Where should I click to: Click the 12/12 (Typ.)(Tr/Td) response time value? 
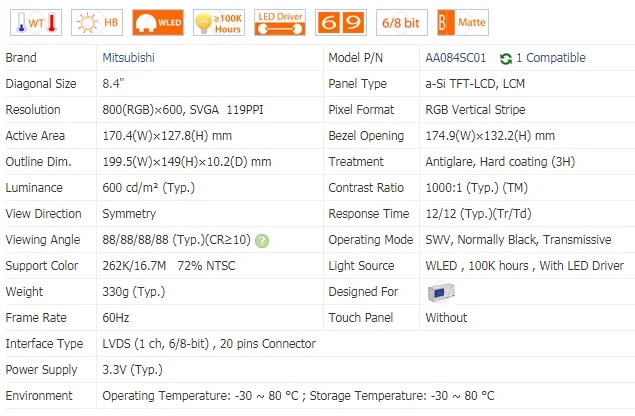478,213
